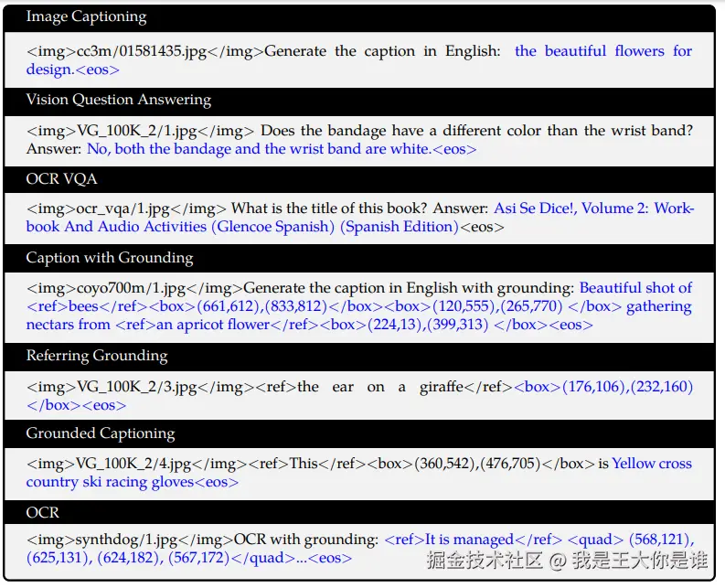Click the 'Referring Grounding' header
Image resolution: width=725 pixels, height=588 pixels.
(x=358, y=357)
